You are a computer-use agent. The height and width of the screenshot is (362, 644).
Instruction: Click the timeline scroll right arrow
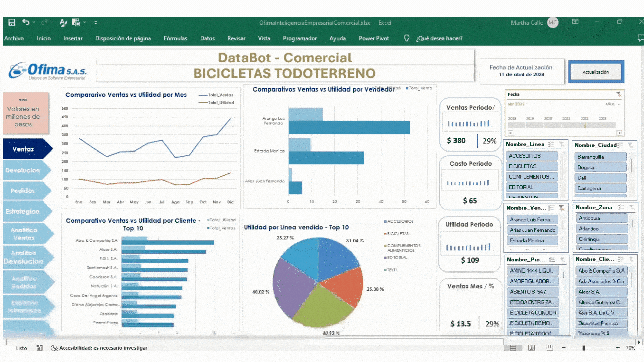pyautogui.click(x=619, y=133)
